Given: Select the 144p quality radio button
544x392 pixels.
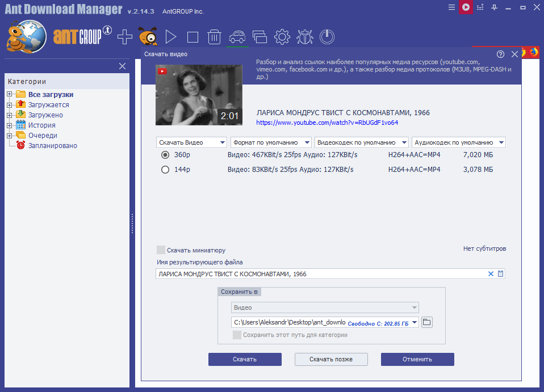Looking at the screenshot, I should click(165, 170).
